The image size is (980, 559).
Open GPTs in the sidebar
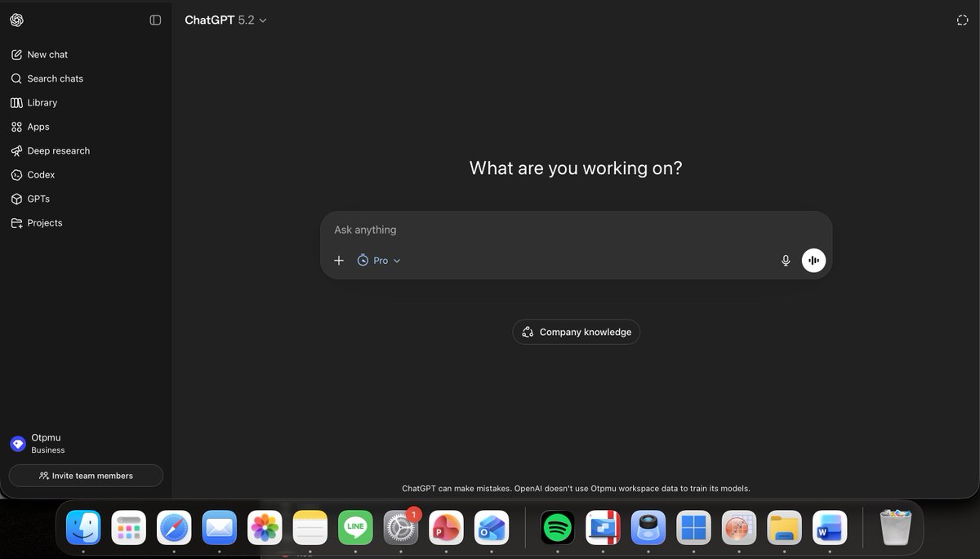(x=86, y=199)
